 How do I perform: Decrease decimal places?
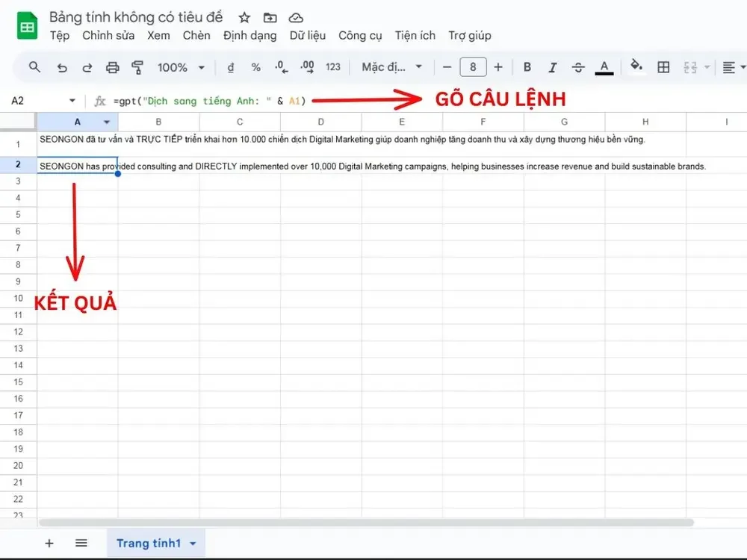281,67
